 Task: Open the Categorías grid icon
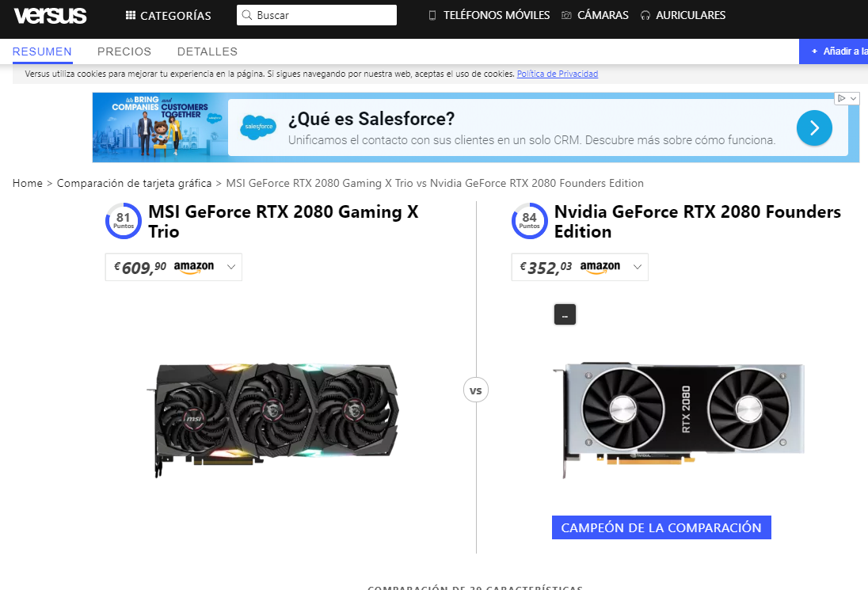(x=131, y=16)
